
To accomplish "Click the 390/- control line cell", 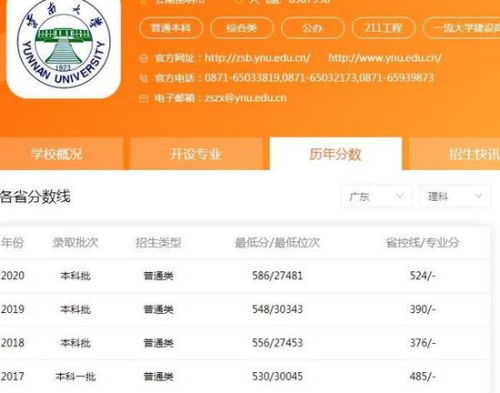I will (x=423, y=309).
